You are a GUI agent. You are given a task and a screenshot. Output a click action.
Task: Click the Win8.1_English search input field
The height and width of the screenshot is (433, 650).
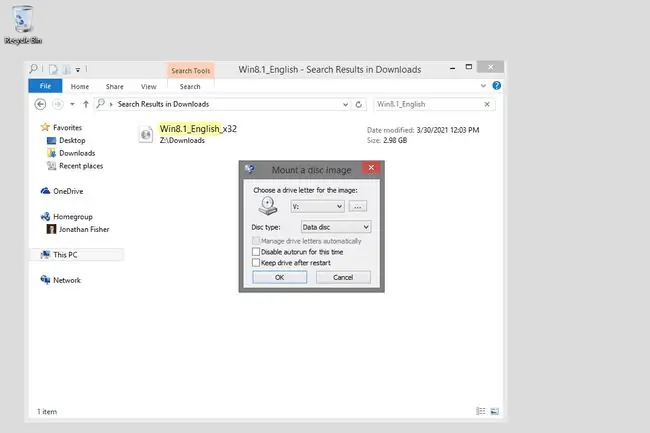click(x=429, y=104)
